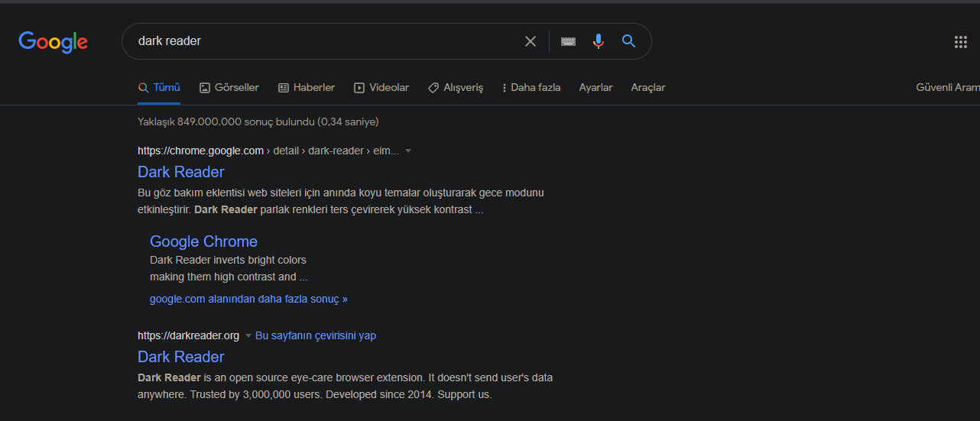Open the Araçlar search tools

tap(648, 88)
